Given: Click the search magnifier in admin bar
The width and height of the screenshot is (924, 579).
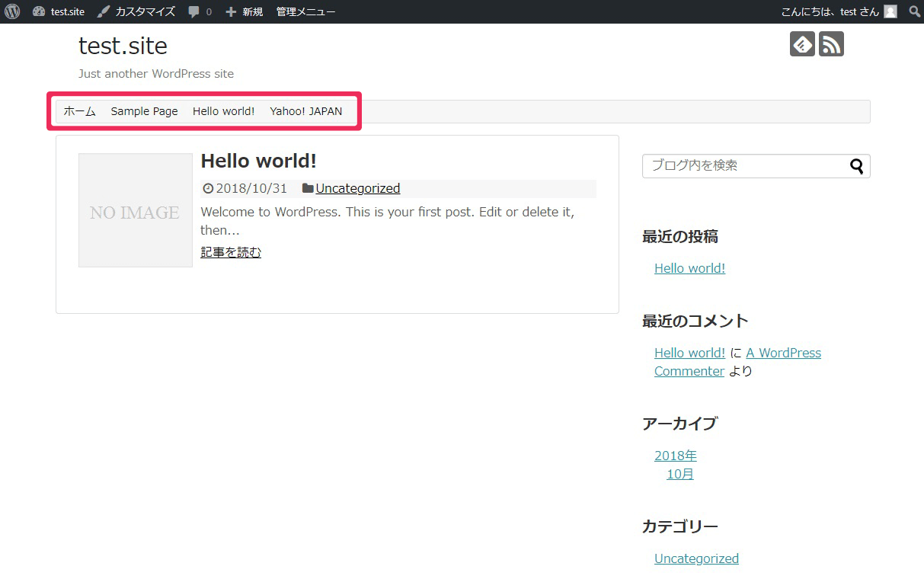Looking at the screenshot, I should point(914,11).
